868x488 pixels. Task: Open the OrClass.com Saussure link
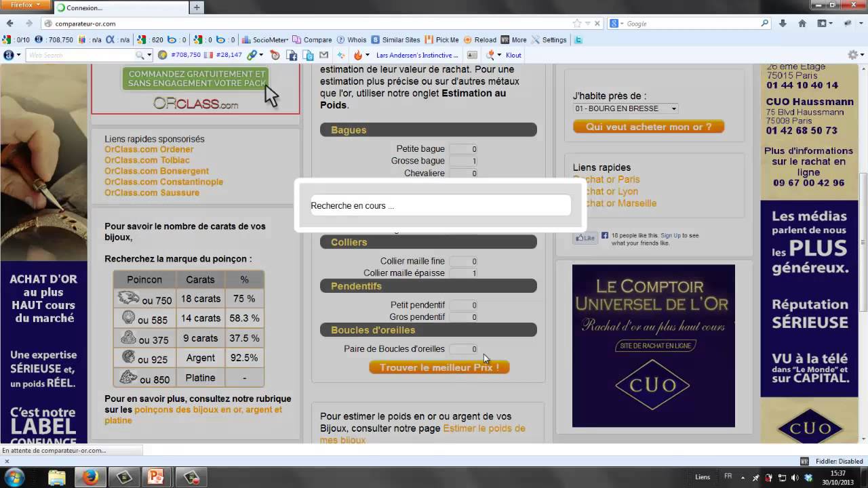point(152,192)
